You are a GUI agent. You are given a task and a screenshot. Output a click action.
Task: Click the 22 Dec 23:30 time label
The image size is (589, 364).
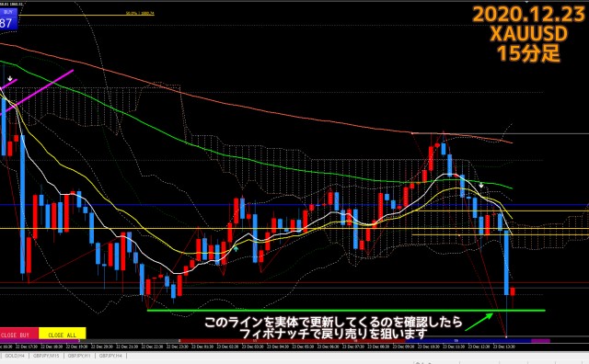[x=178, y=347]
